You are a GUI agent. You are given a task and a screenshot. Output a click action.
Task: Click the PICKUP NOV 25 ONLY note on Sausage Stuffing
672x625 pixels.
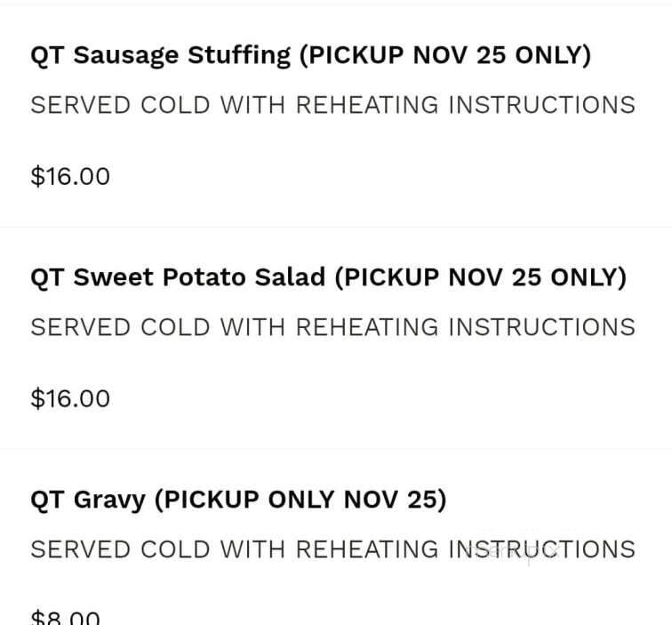point(445,56)
